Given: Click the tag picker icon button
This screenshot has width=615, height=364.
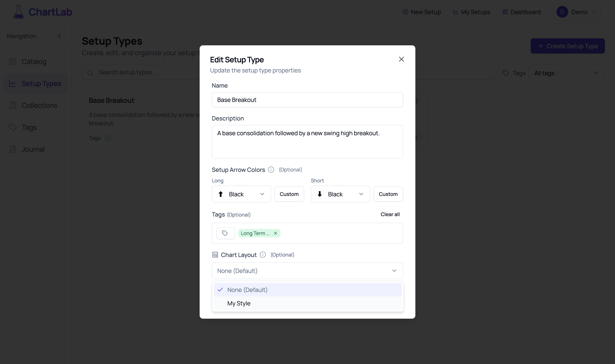Looking at the screenshot, I should pyautogui.click(x=226, y=233).
